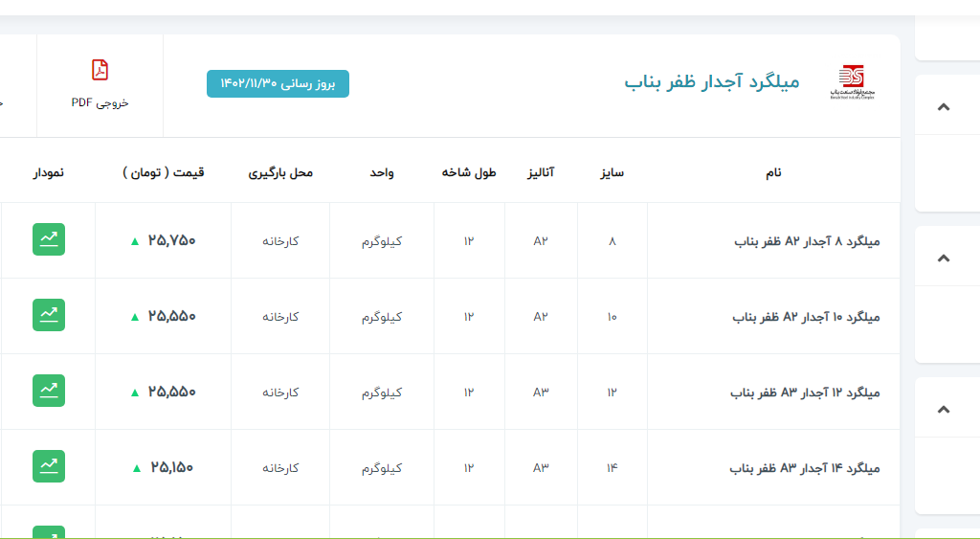Click the میلگرد آجدار ظفر بناب title
The image size is (980, 539).
(x=711, y=82)
